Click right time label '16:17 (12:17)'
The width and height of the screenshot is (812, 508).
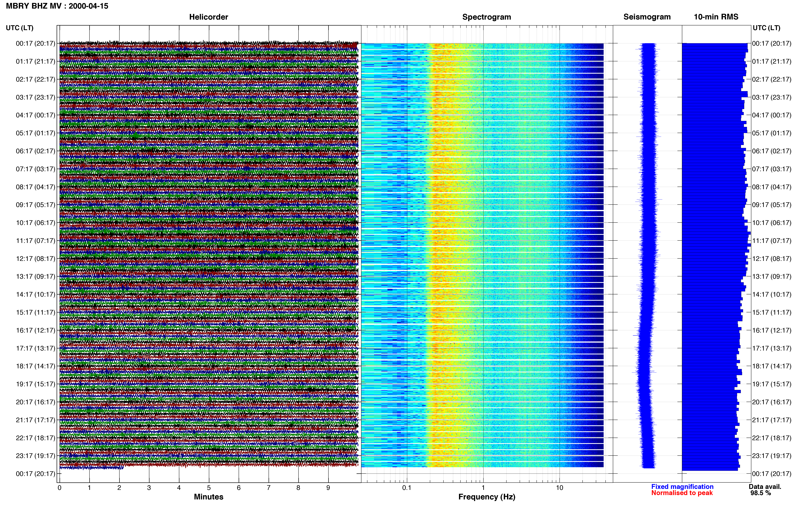[772, 330]
